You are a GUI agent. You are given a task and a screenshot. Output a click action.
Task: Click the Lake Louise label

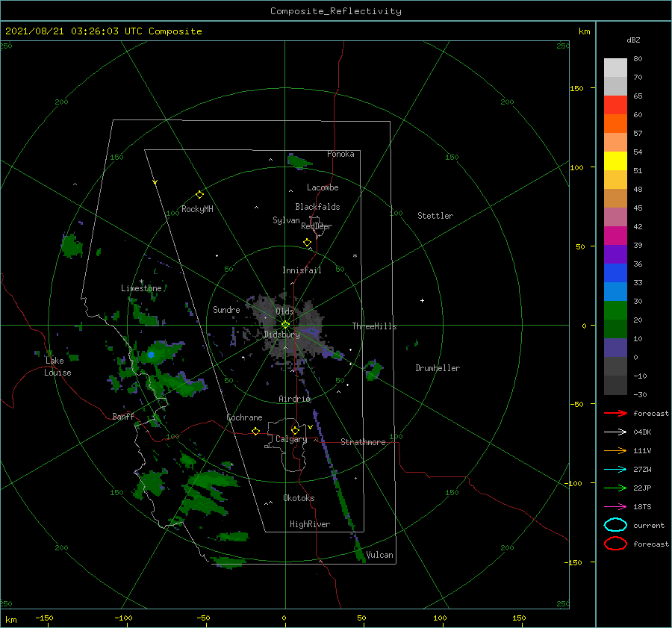point(57,367)
